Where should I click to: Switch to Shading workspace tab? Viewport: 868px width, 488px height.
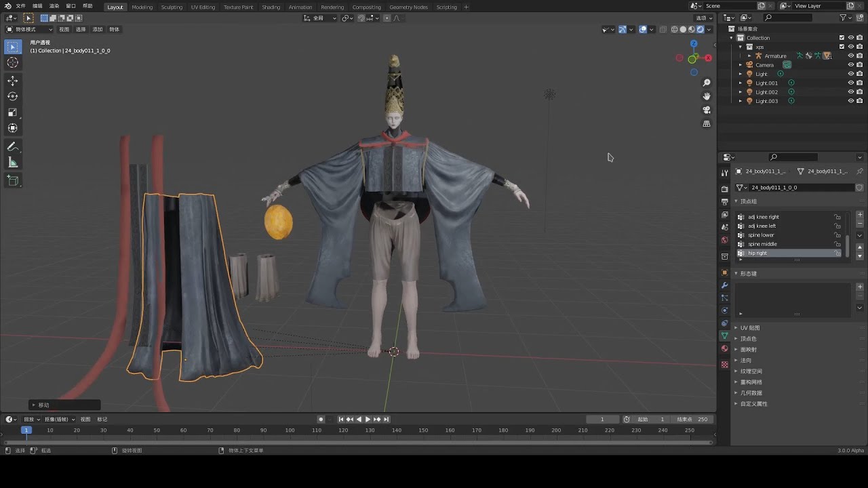pos(271,7)
